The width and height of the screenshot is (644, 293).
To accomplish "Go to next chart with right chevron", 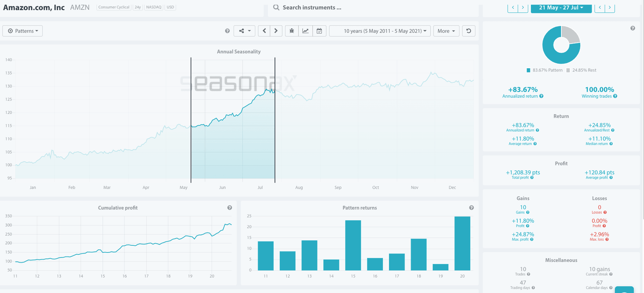I will click(276, 31).
